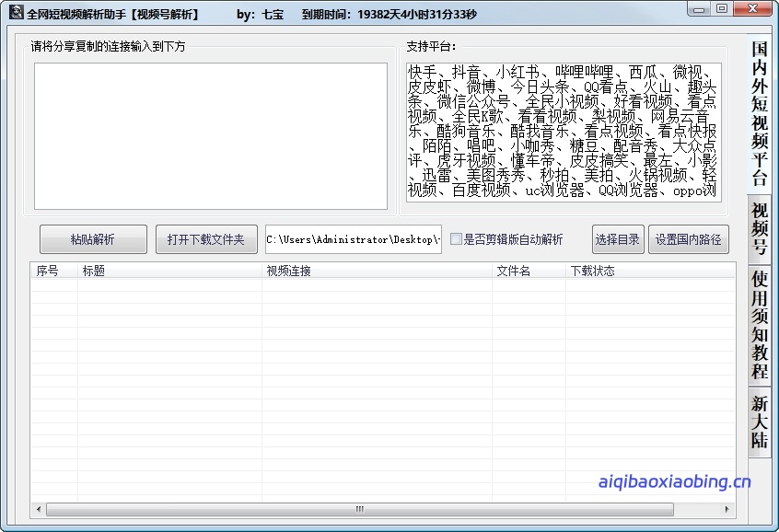Click the download path input field
The image size is (779, 532).
point(354,239)
